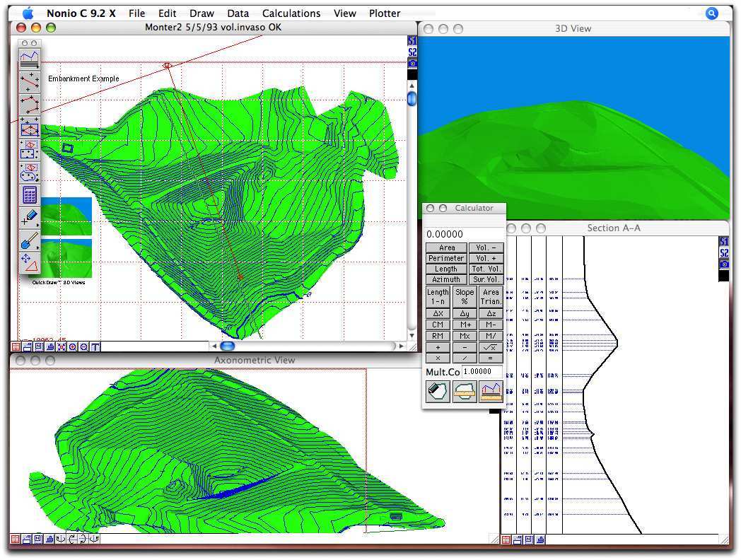
Task: Select the shovel excavation tool
Action: click(29, 240)
